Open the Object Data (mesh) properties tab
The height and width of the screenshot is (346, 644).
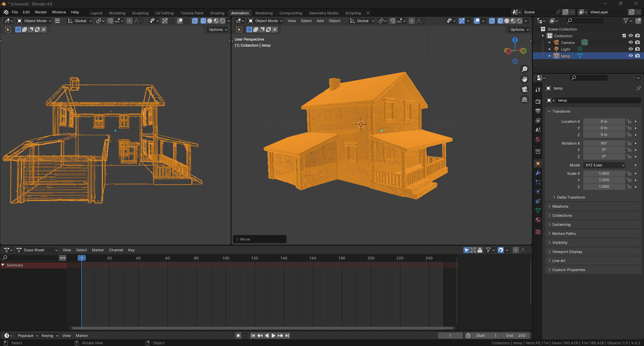click(x=538, y=210)
